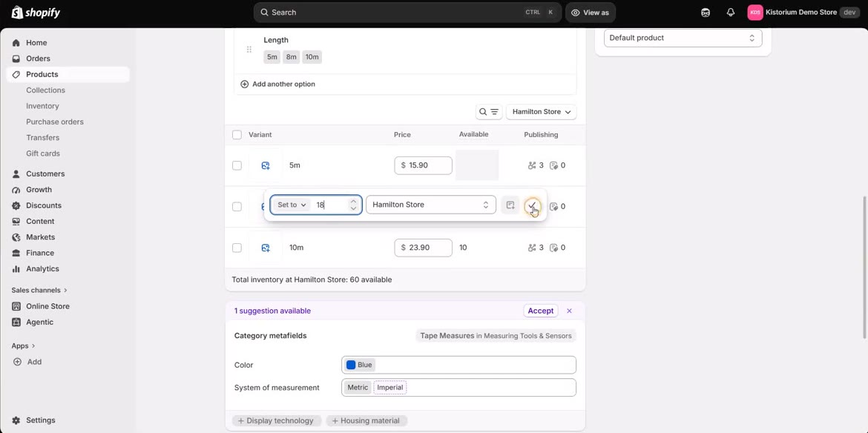Check the 10m variant checkbox

(x=237, y=248)
